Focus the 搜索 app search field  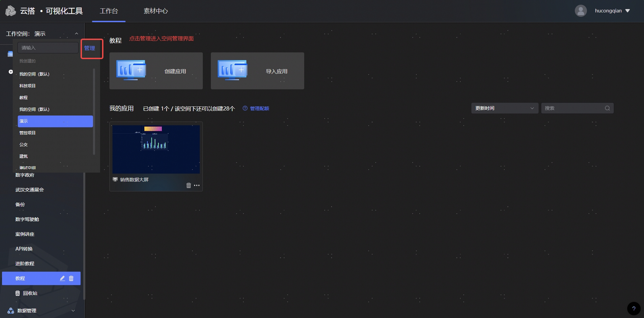coord(577,108)
